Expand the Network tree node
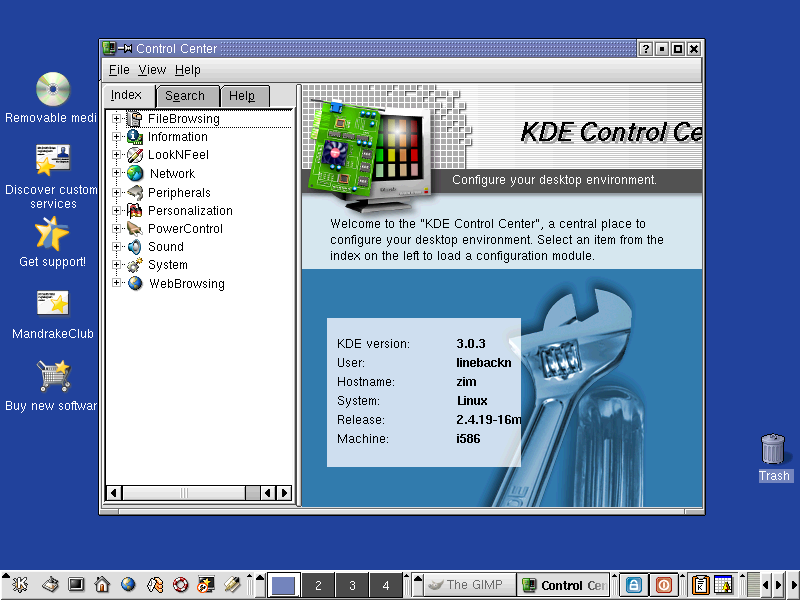The width and height of the screenshot is (800, 600). pyautogui.click(x=116, y=173)
